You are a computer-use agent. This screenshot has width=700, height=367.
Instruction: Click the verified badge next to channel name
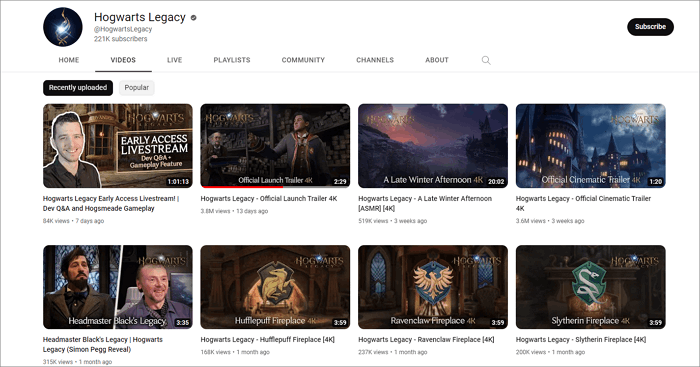pos(193,18)
